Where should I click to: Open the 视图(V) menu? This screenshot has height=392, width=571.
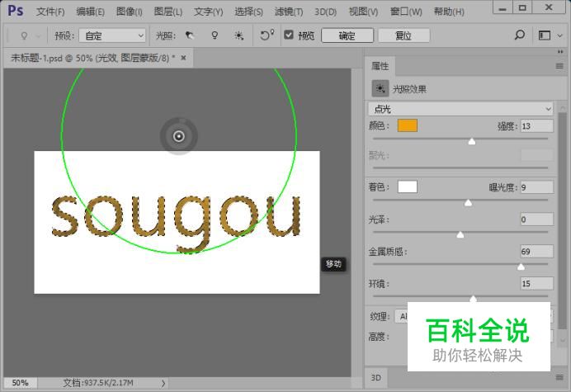point(363,12)
